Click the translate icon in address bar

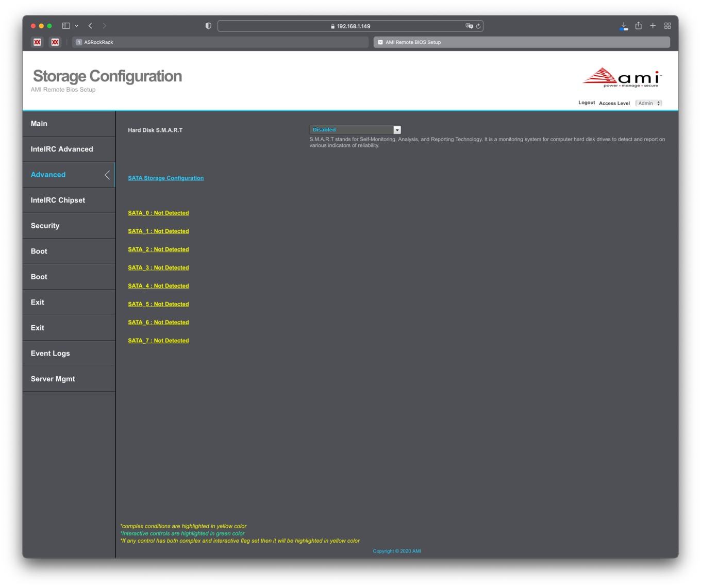[x=469, y=26]
